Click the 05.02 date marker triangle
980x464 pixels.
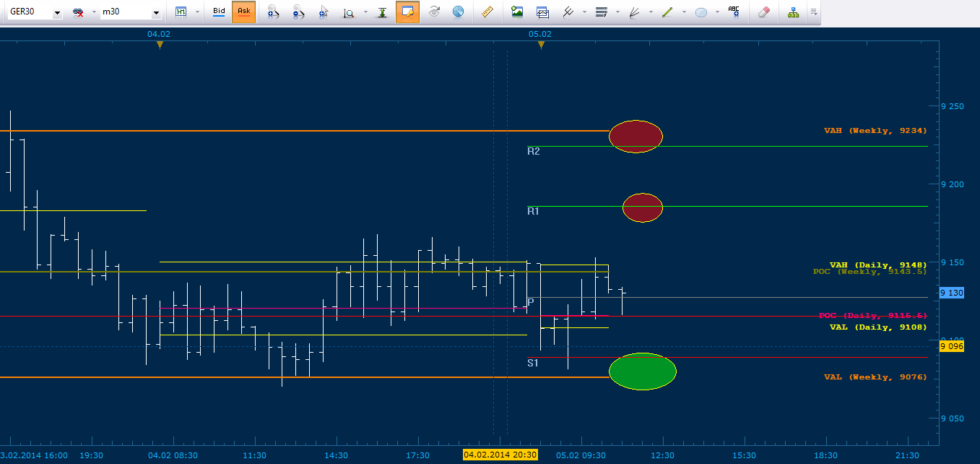coord(541,45)
